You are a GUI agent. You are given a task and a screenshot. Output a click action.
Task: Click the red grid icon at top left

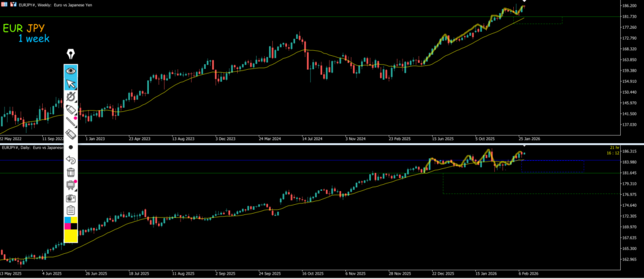click(4, 4)
